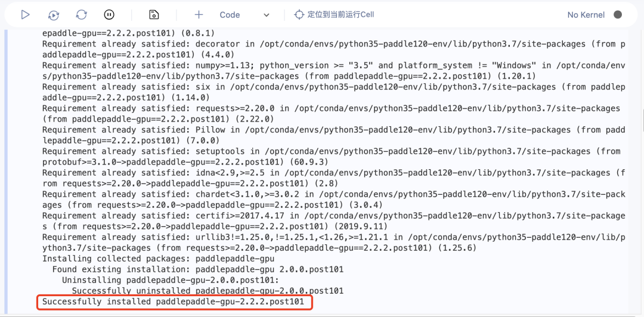
Task: Click 'Successfully uninstalled paddlepaddle-gpu-2.0.0.post101' line
Action: coord(208,291)
